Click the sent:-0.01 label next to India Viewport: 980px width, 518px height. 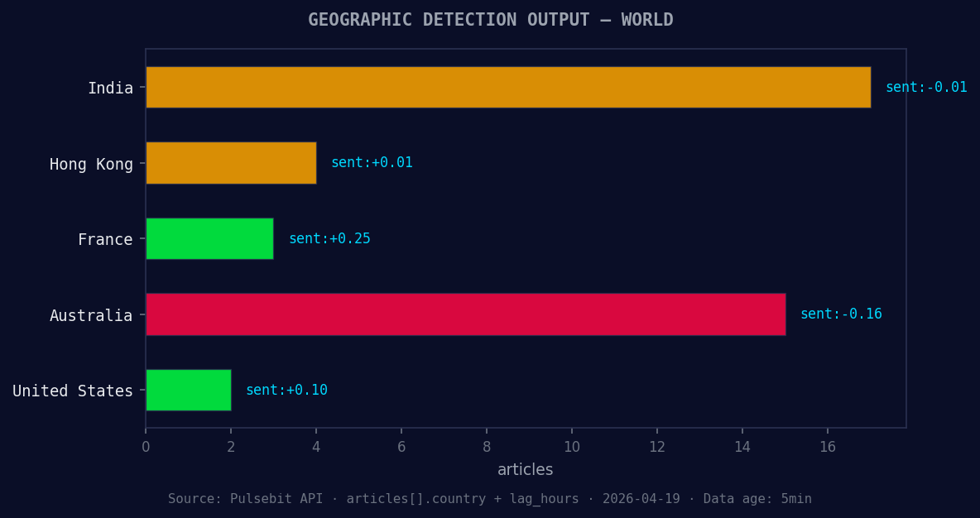[x=926, y=86]
